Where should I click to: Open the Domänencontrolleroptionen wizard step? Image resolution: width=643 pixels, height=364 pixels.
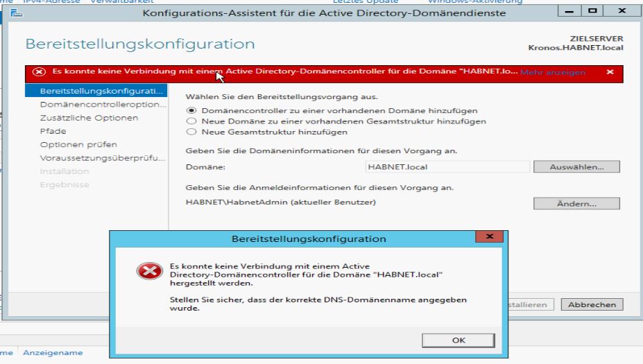click(103, 104)
